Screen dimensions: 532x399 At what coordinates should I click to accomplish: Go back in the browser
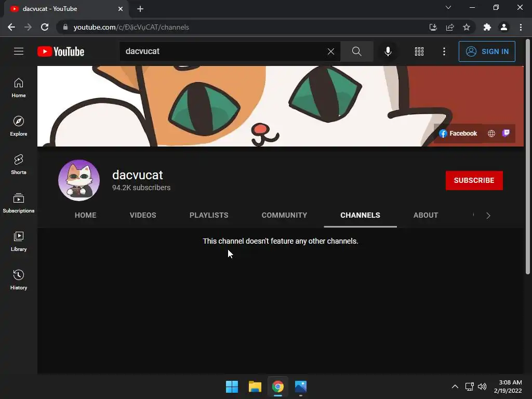pos(11,27)
